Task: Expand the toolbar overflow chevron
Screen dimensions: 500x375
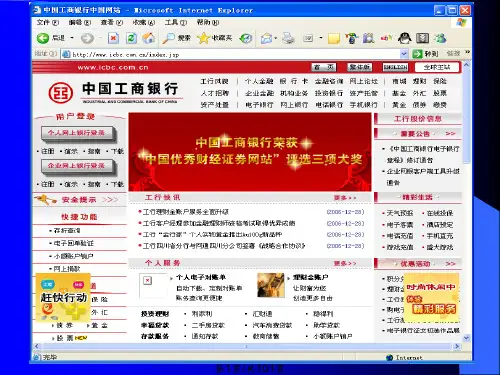Action: tap(467, 52)
